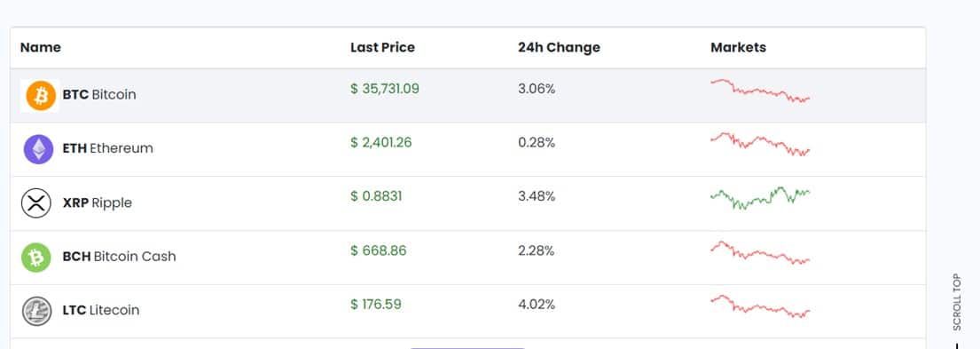Click the orange Bitcoin logo icon
Screen dimensions: 980x349
[41, 96]
